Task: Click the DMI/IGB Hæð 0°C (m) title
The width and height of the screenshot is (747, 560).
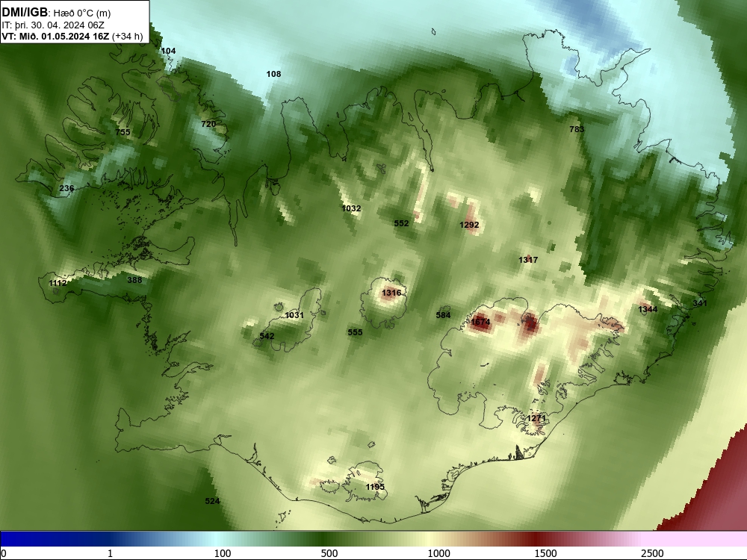Action: [56, 13]
